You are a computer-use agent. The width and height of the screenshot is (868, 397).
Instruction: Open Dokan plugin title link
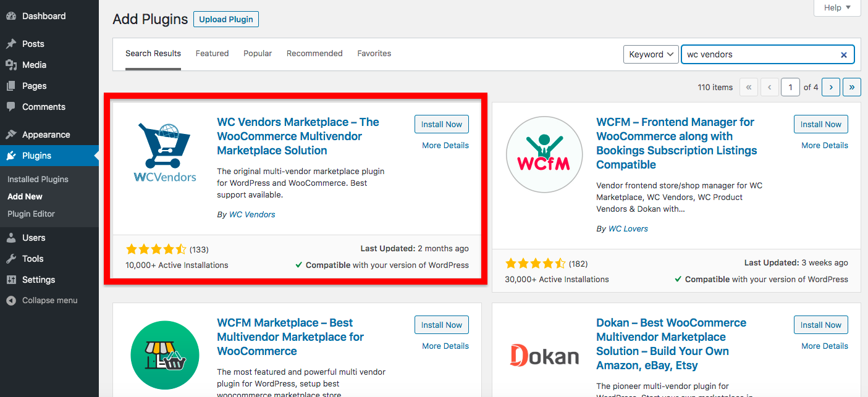pyautogui.click(x=671, y=344)
